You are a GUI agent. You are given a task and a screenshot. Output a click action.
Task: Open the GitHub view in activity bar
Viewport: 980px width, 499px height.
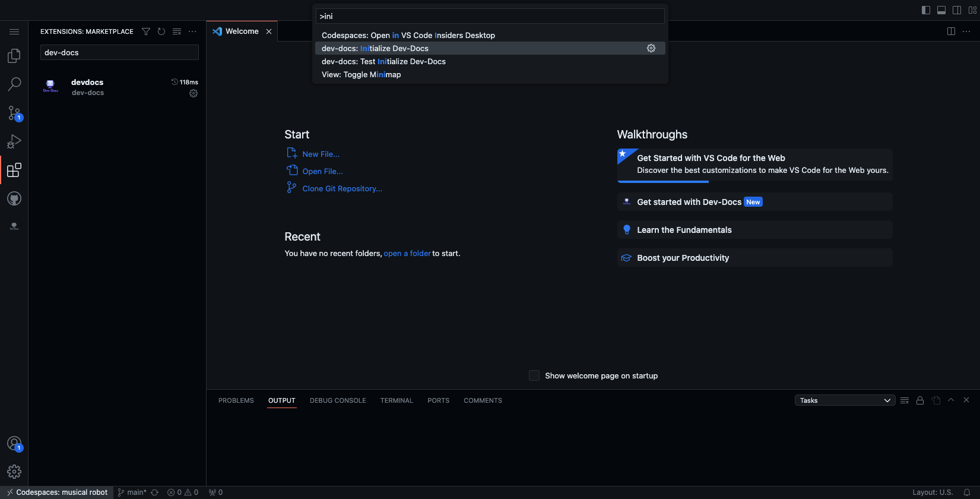point(14,198)
